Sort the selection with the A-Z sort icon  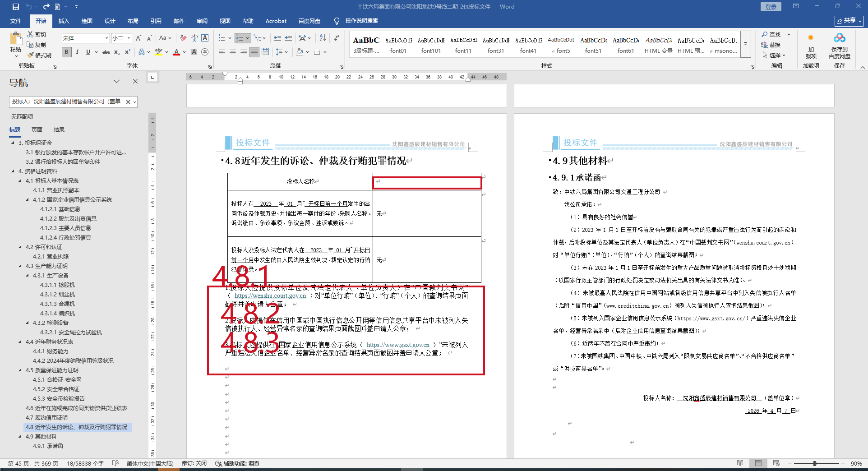point(323,38)
